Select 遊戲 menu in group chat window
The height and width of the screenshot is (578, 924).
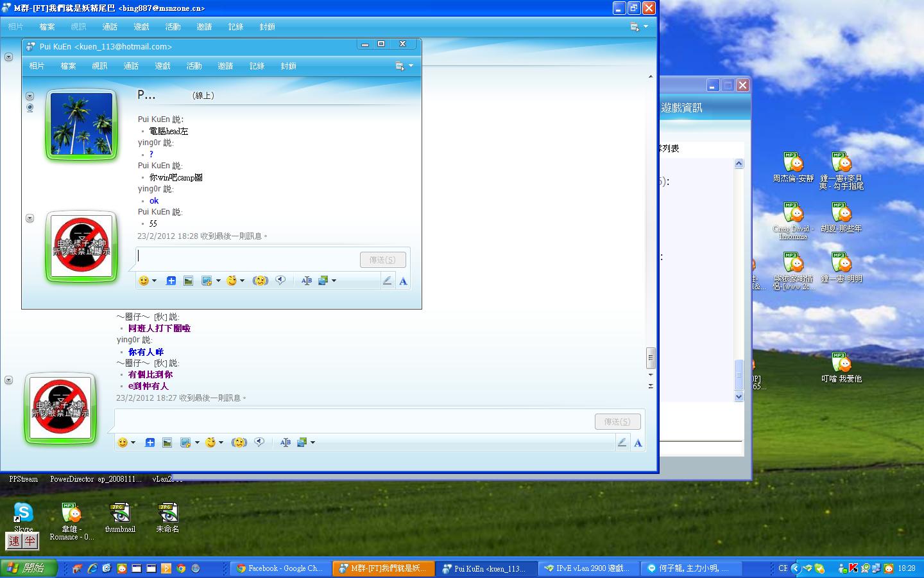tap(141, 27)
